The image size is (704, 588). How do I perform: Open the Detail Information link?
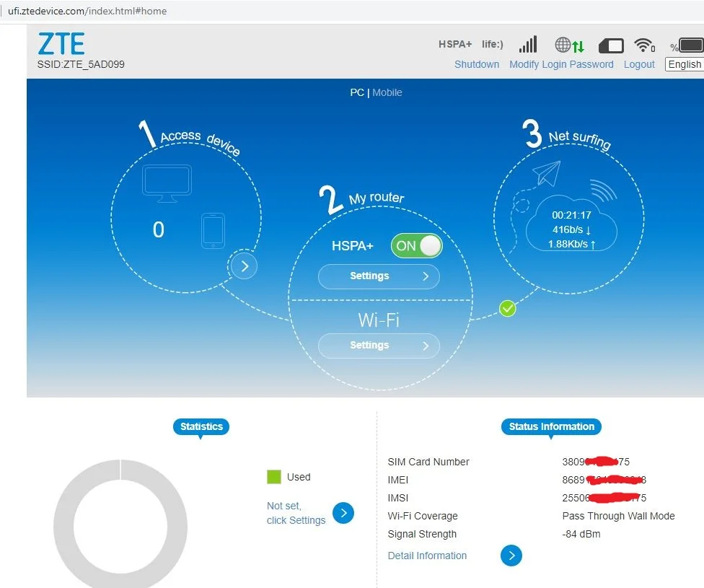tap(427, 556)
